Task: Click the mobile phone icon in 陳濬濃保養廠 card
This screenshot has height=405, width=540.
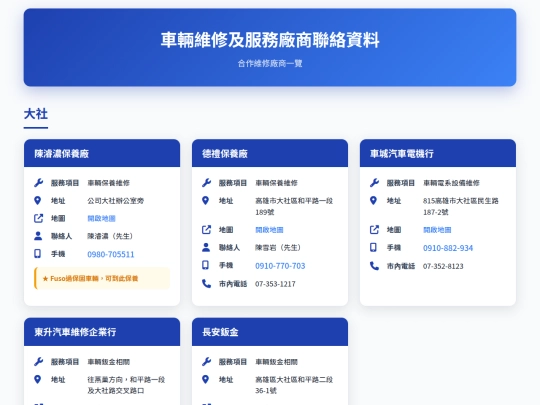Action: point(38,254)
